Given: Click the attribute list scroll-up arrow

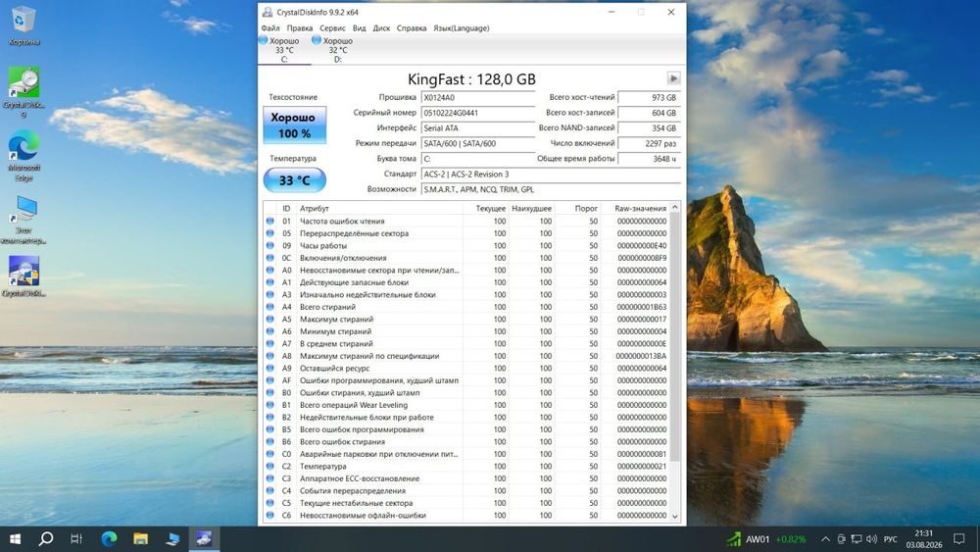Looking at the screenshot, I should 675,207.
